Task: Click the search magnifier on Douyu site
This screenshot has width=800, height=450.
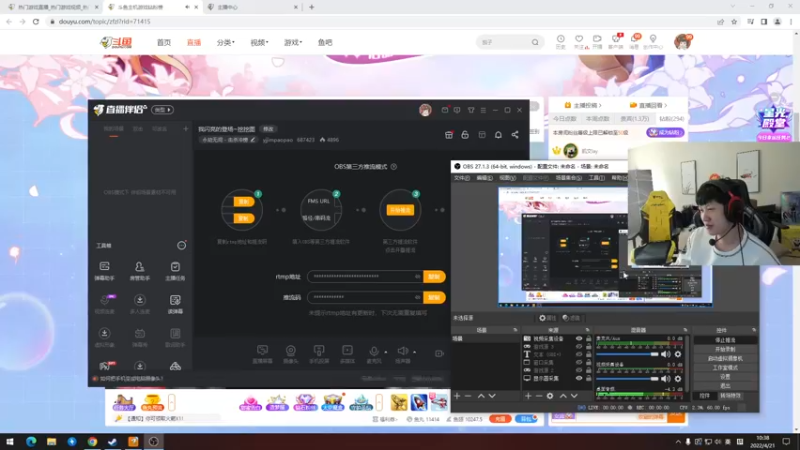Action: click(x=535, y=42)
